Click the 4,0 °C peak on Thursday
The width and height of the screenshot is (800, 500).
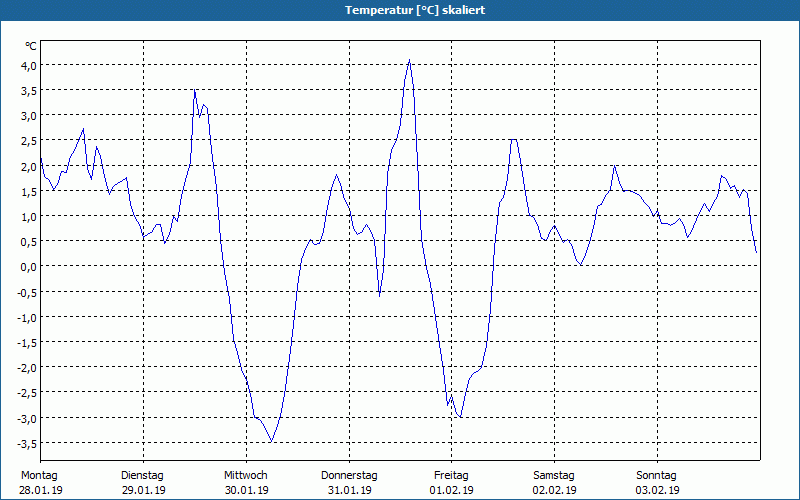409,60
